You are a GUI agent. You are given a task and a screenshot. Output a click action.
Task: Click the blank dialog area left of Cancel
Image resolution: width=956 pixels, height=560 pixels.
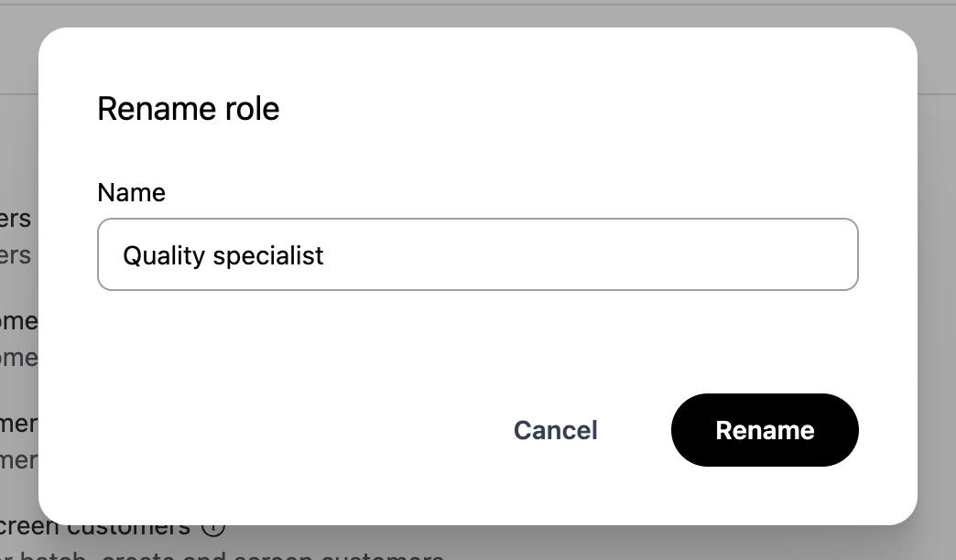(275, 430)
